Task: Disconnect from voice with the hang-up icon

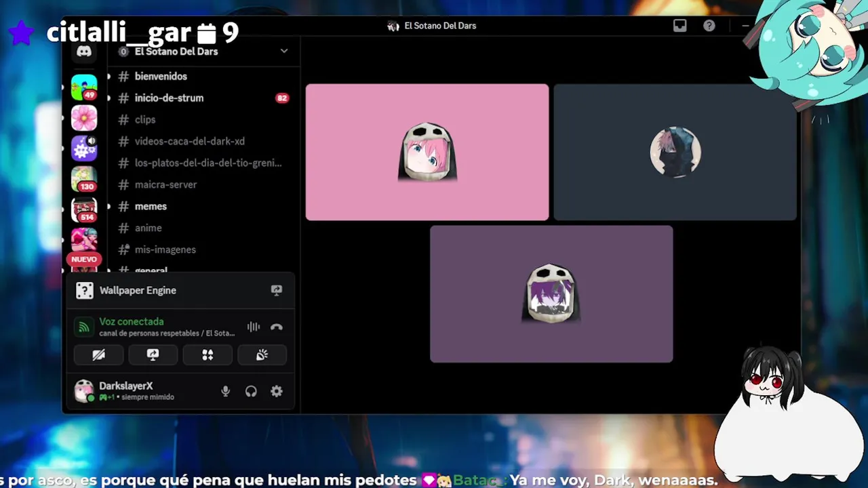Action: point(277,327)
